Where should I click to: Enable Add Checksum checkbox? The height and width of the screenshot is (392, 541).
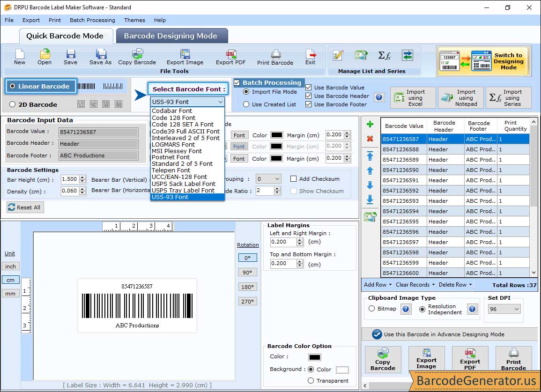tap(293, 179)
